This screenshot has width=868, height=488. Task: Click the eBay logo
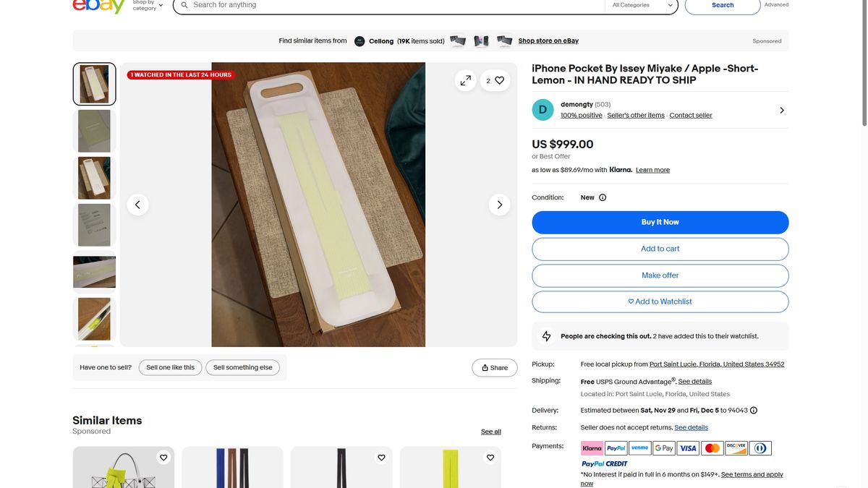[99, 6]
